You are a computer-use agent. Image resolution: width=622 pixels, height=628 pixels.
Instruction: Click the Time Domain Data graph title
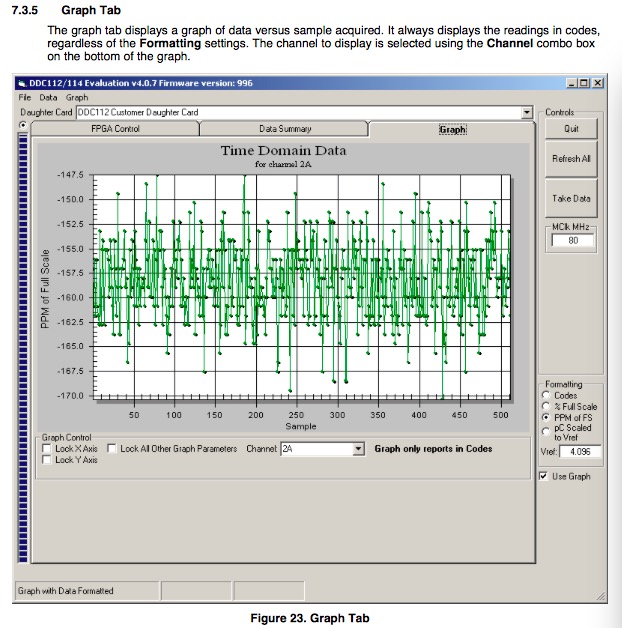click(284, 151)
